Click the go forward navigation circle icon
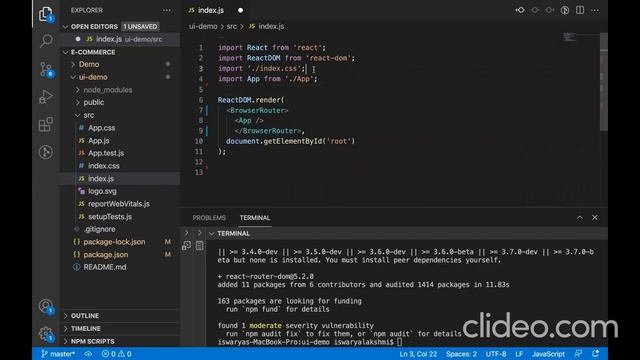 [x=550, y=10]
